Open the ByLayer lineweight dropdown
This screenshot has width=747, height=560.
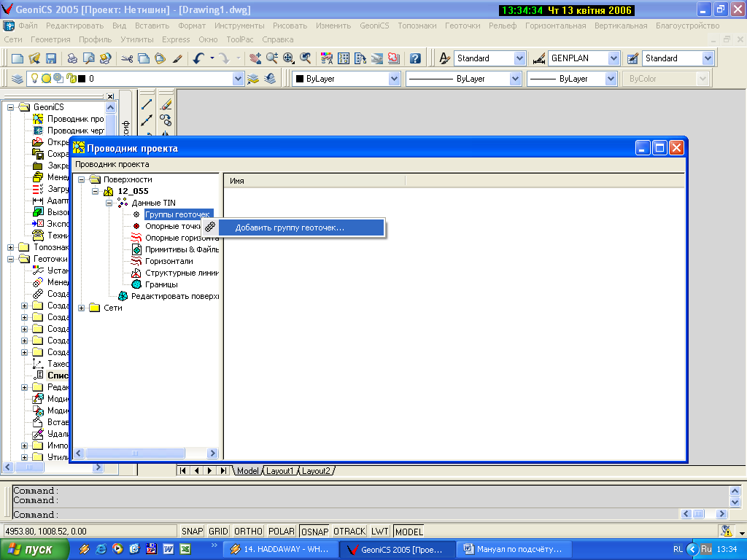[611, 79]
